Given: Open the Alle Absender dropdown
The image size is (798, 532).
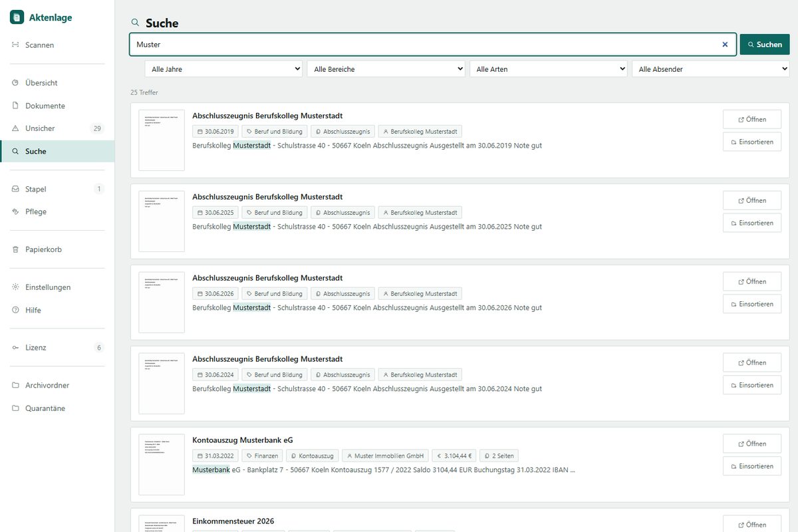Looking at the screenshot, I should click(710, 69).
